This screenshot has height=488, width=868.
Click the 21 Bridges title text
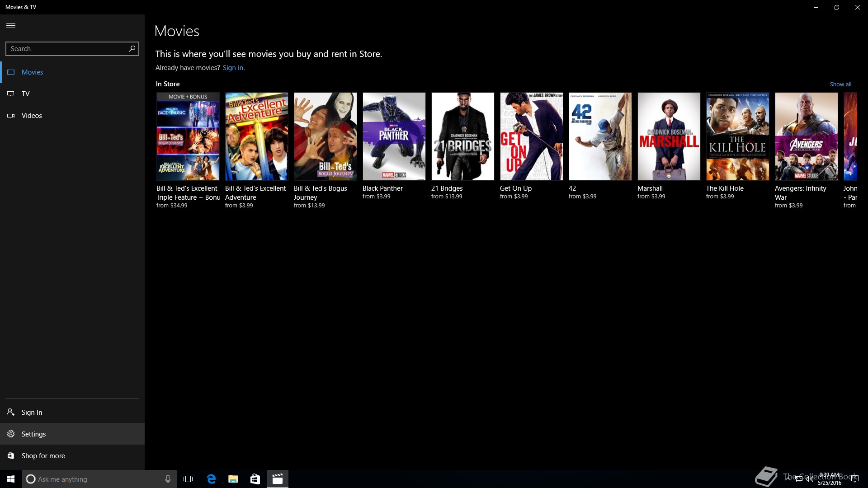click(x=447, y=188)
